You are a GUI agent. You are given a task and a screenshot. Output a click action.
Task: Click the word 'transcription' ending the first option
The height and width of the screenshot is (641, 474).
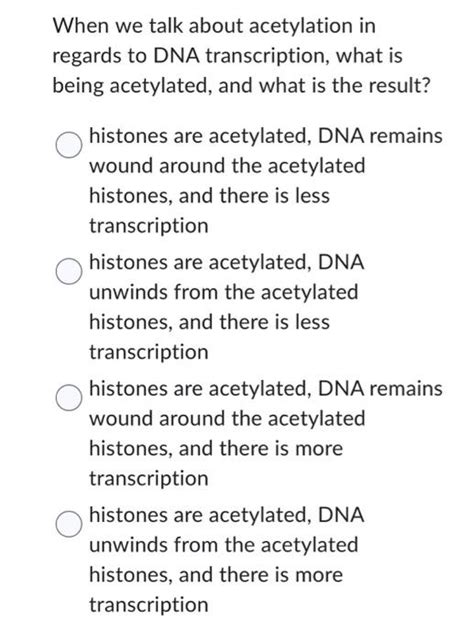[x=149, y=226]
